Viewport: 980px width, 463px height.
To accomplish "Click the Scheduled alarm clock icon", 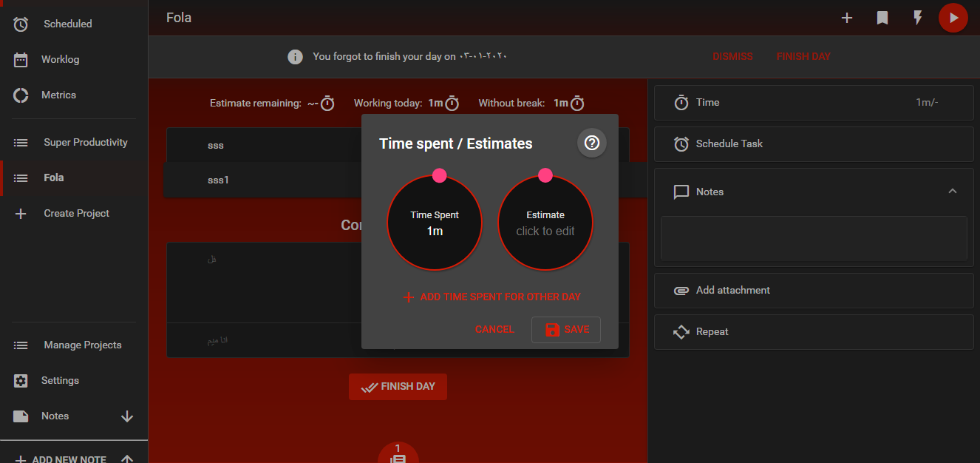I will 21,24.
